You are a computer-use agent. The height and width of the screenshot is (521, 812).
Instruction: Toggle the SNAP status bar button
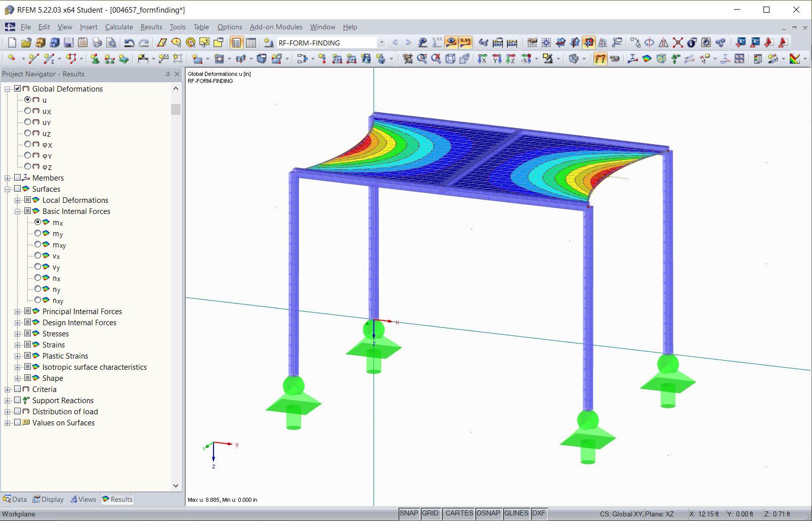tap(409, 513)
